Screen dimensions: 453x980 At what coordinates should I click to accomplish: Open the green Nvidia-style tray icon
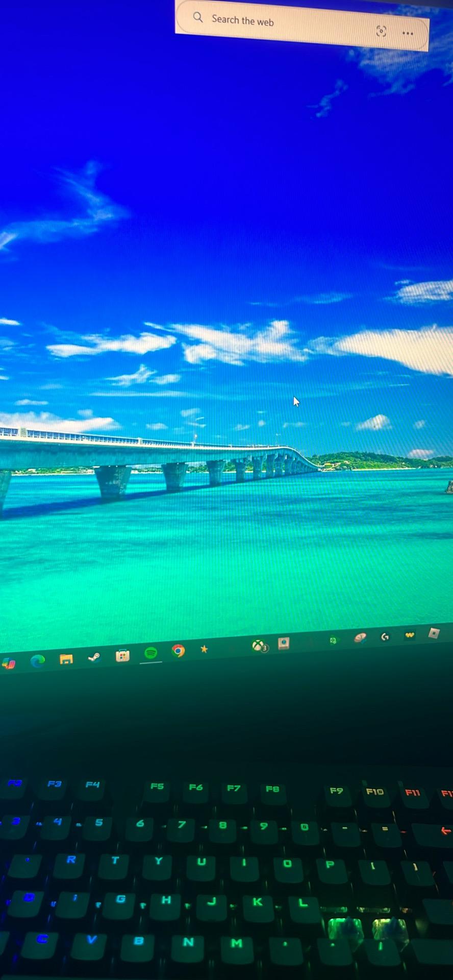coord(333,640)
